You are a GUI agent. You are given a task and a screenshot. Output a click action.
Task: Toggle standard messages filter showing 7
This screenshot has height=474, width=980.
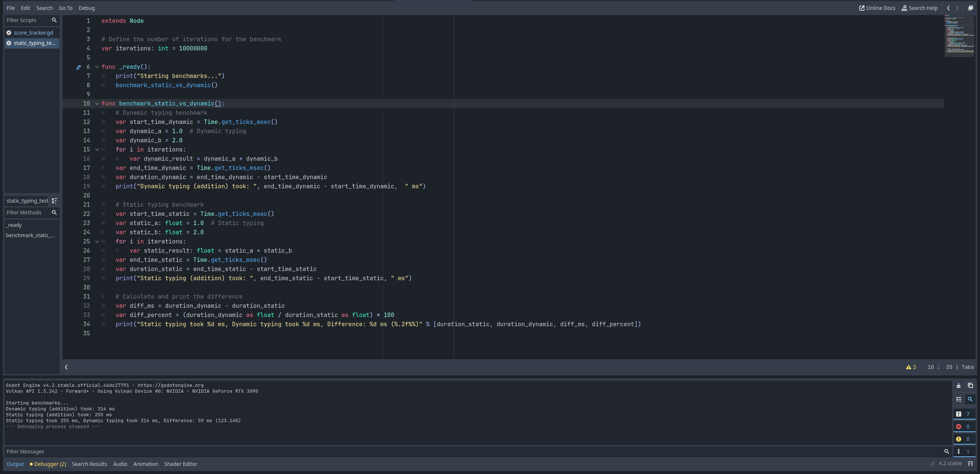click(964, 414)
